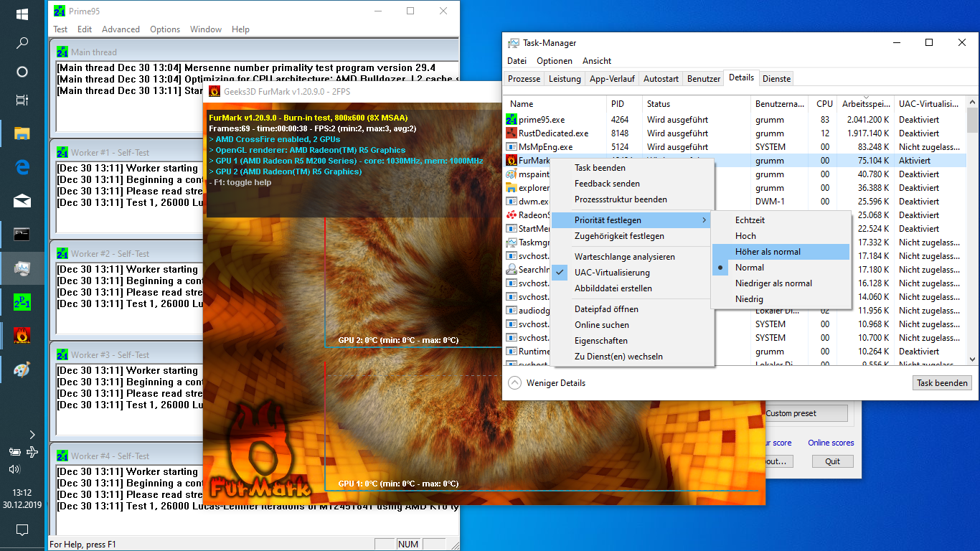Choose Prozessstruktur beenden from context menu

coord(632,199)
